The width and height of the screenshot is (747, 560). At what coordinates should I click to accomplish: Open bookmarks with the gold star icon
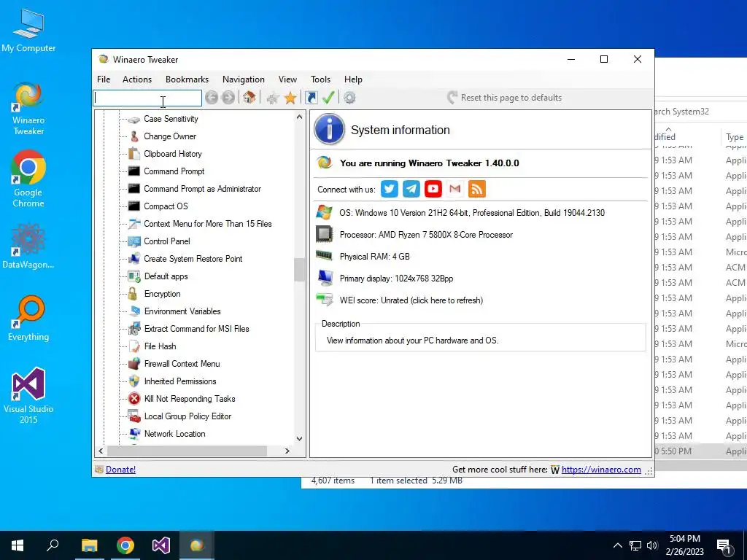coord(290,98)
